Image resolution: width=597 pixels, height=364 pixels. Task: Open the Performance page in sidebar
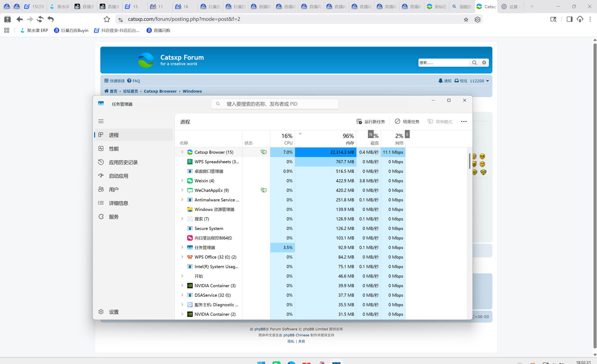(114, 149)
